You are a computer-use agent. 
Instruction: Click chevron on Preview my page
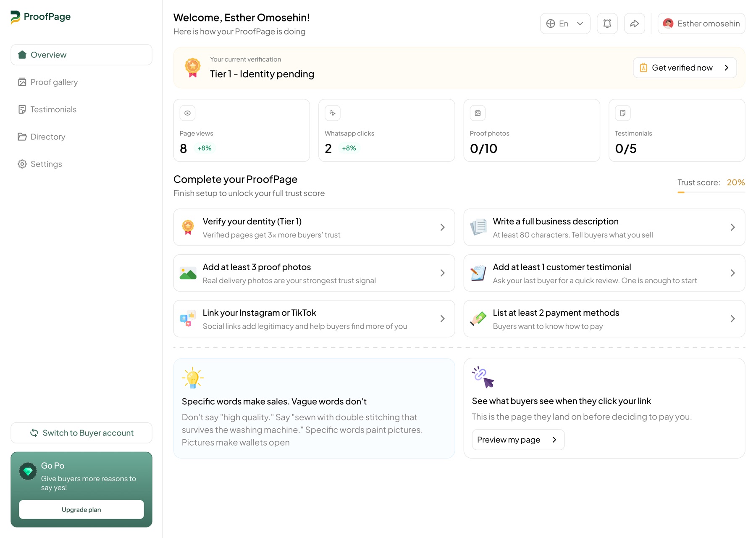554,440
